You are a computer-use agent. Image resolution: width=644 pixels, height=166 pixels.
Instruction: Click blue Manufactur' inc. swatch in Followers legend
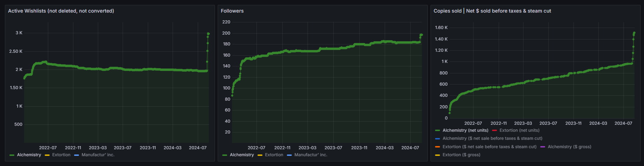289,155
